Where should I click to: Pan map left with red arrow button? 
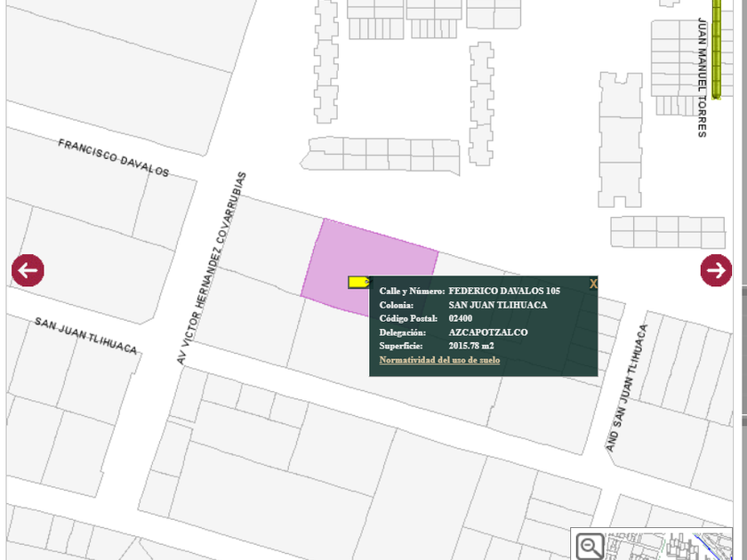pyautogui.click(x=28, y=270)
